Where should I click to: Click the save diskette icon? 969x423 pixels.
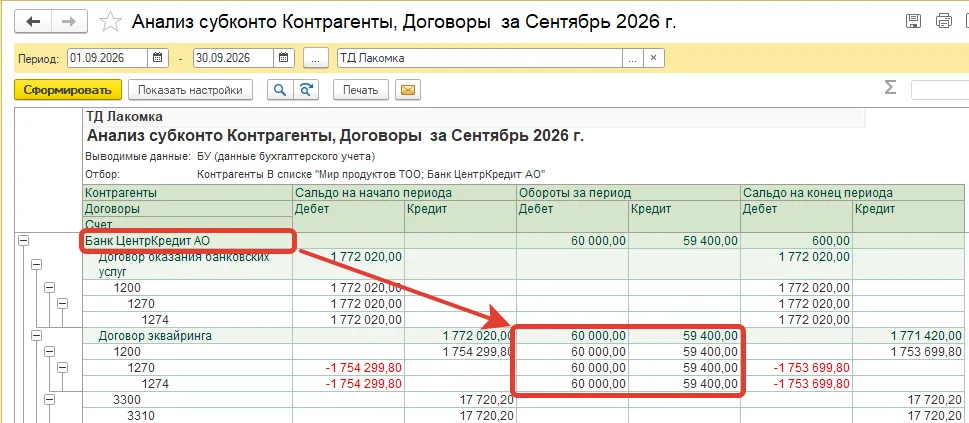tap(913, 22)
